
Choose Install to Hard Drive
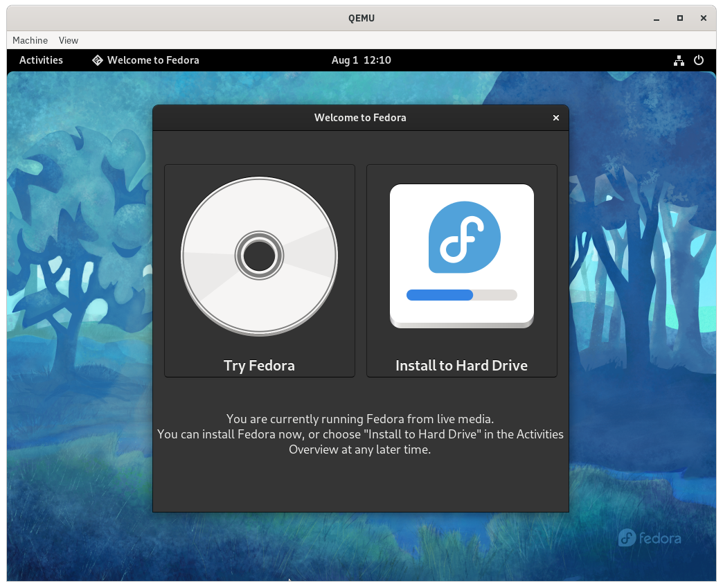461,271
